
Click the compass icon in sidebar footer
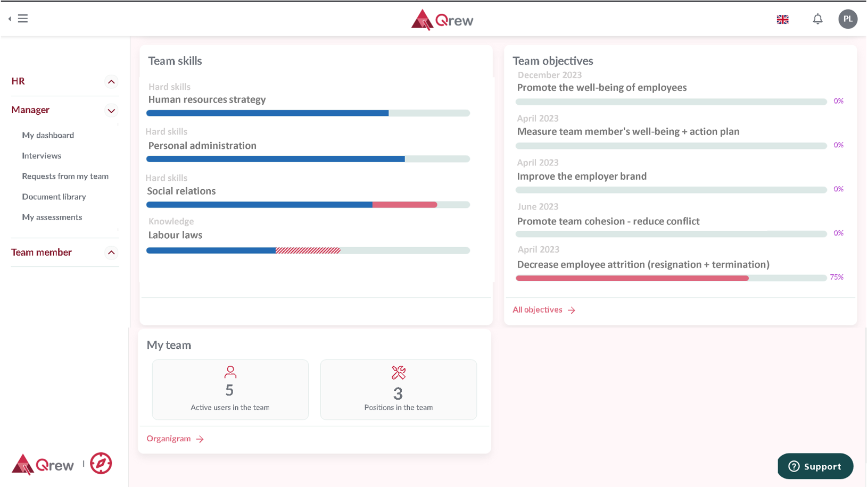[101, 464]
